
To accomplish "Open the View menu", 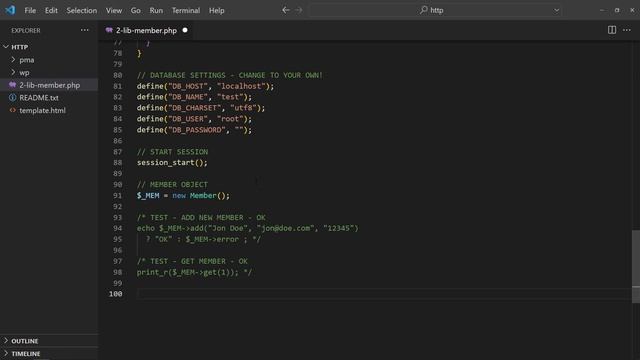I will click(114, 11).
